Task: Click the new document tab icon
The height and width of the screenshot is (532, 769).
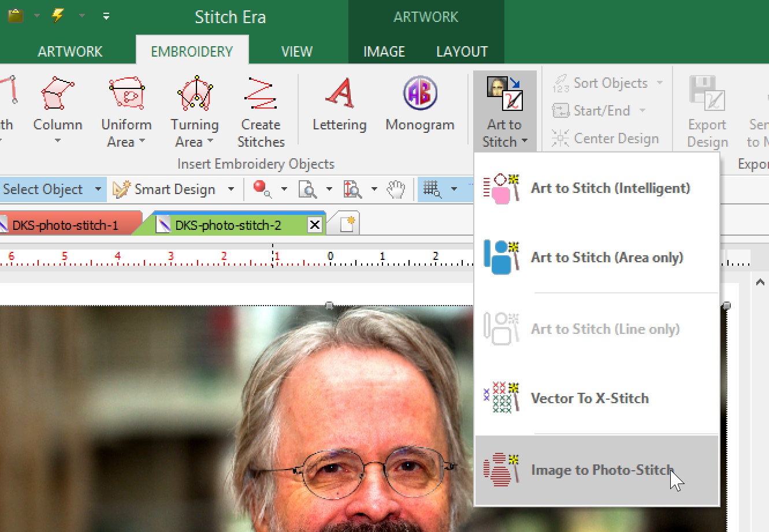Action: (x=347, y=225)
